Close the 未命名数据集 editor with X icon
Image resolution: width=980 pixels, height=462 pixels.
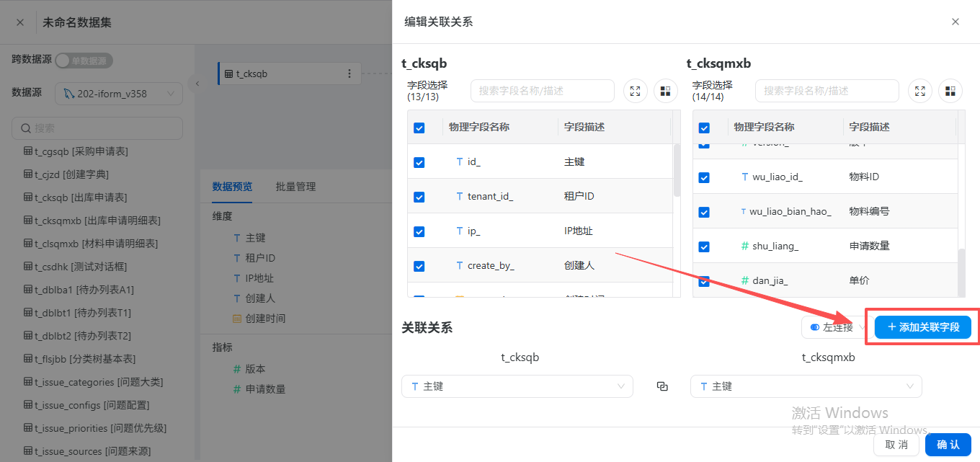pyautogui.click(x=20, y=22)
